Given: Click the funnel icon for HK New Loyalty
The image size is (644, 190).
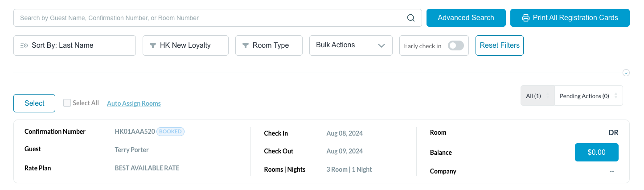Looking at the screenshot, I should (153, 45).
